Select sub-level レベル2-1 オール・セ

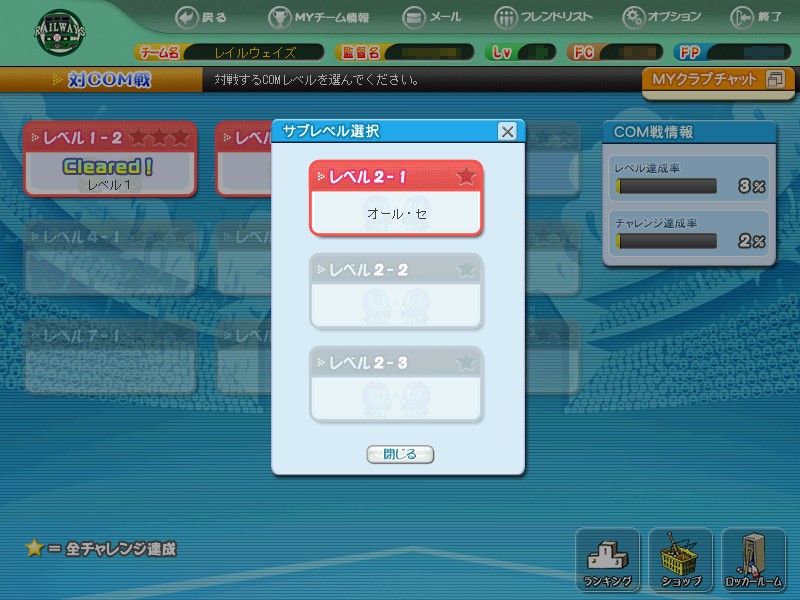[396, 198]
